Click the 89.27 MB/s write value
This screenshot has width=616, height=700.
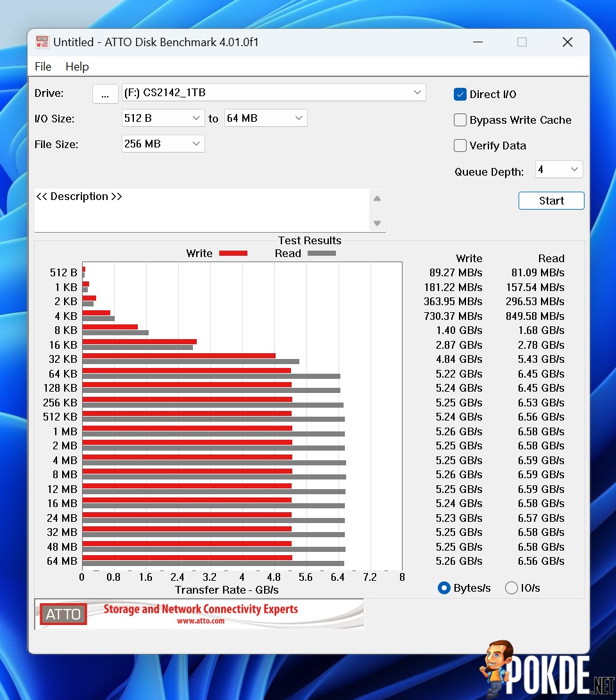(x=456, y=272)
